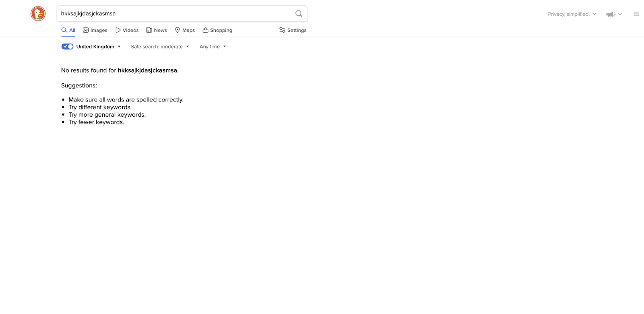Click 'Try fewer keywords.' suggestion
The image size is (644, 314).
coord(96,122)
